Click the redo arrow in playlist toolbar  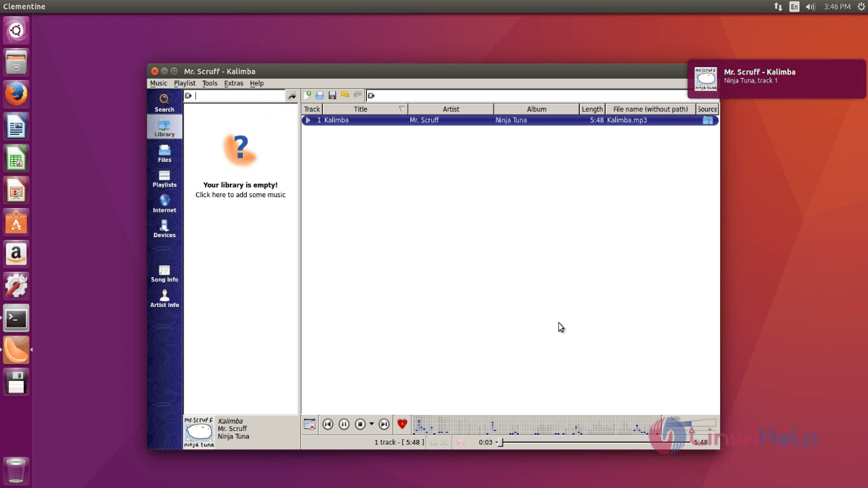(358, 96)
